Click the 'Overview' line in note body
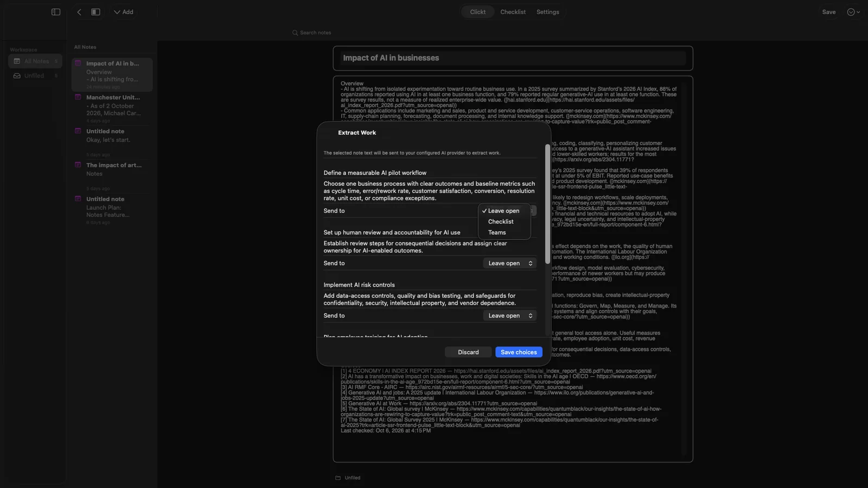This screenshot has height=488, width=868. click(352, 84)
